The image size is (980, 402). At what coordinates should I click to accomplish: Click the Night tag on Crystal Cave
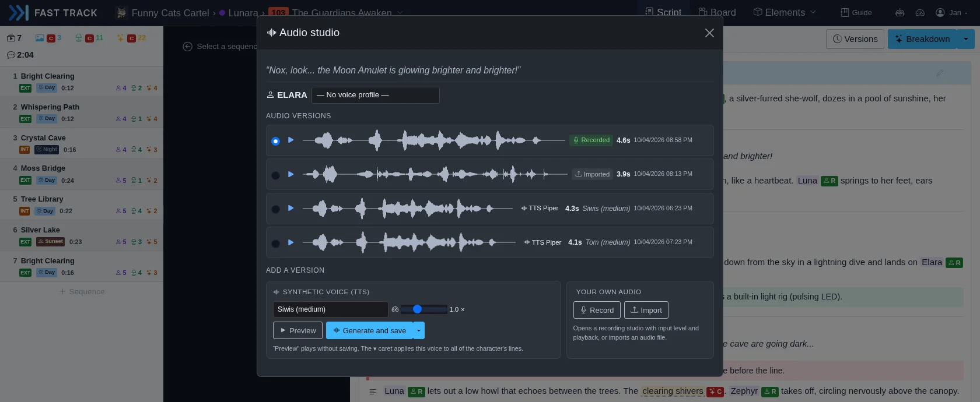(x=47, y=150)
